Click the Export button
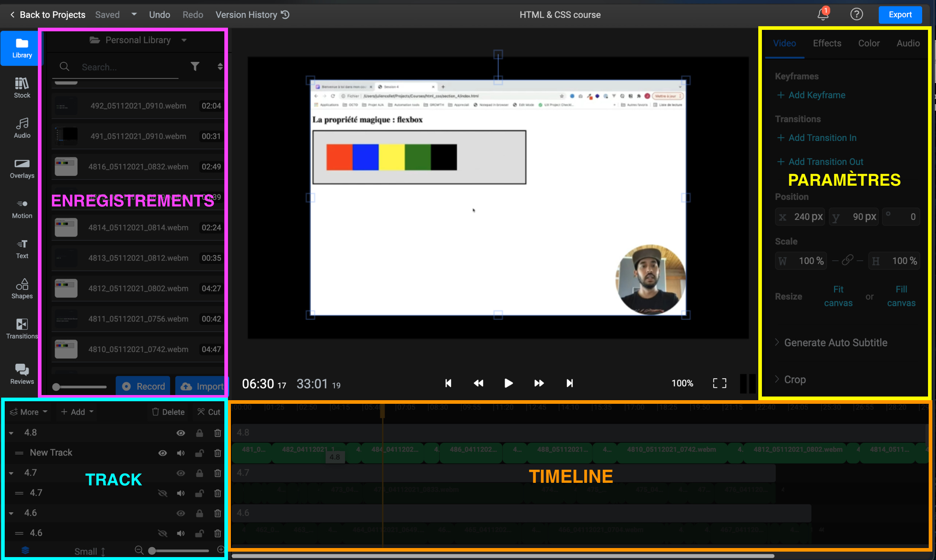Viewport: 936px width, 560px height. [900, 15]
